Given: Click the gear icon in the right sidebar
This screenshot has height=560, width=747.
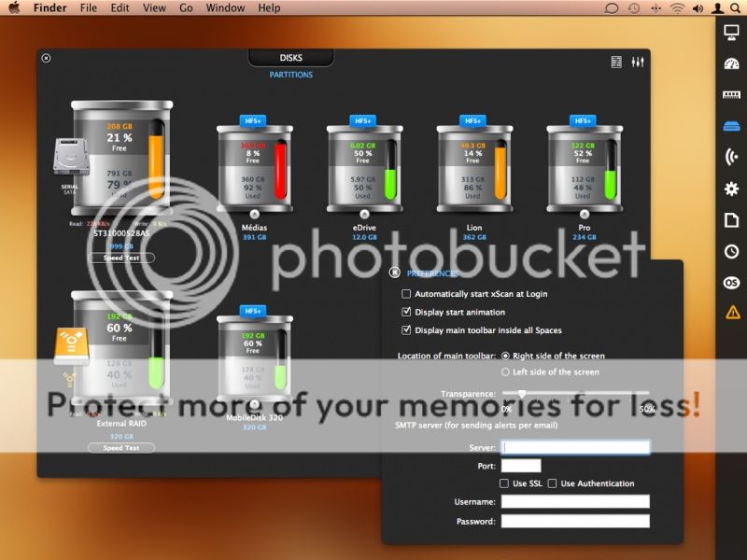Looking at the screenshot, I should (731, 189).
